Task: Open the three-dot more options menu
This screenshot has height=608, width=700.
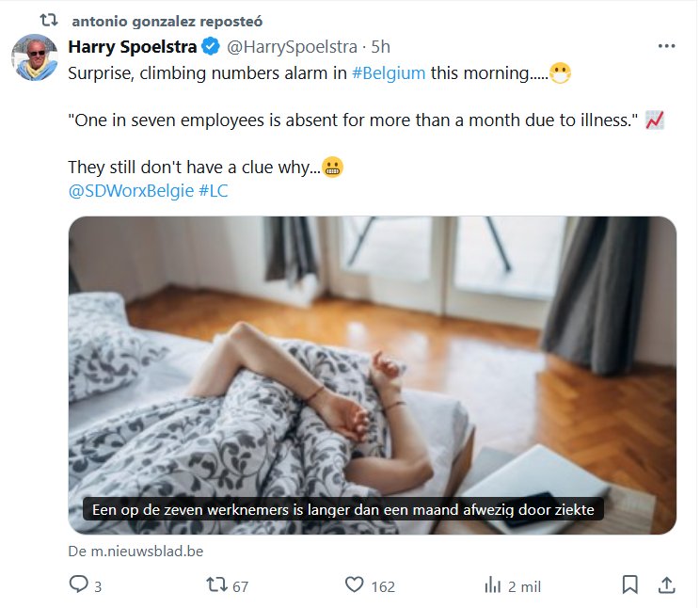Action: click(x=666, y=46)
